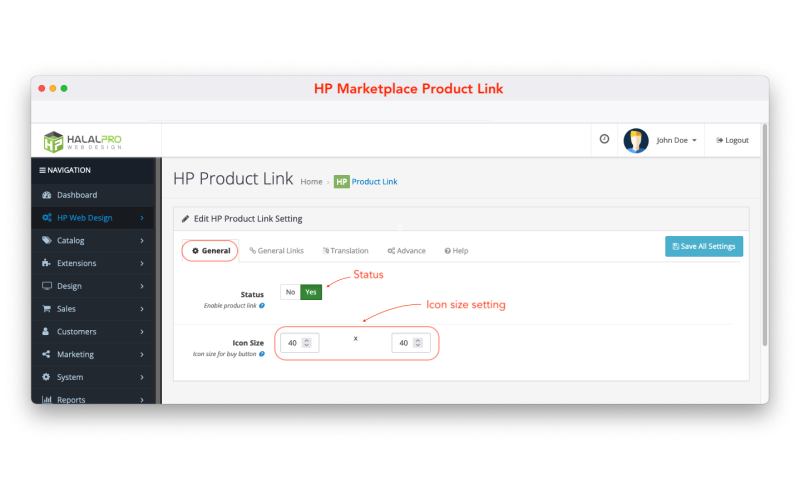Click the second Icon Size height field
This screenshot has width=800, height=500.
click(x=411, y=343)
